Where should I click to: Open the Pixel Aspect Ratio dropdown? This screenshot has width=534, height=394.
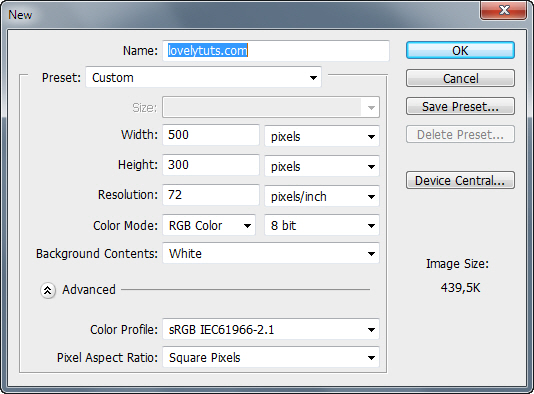click(271, 357)
